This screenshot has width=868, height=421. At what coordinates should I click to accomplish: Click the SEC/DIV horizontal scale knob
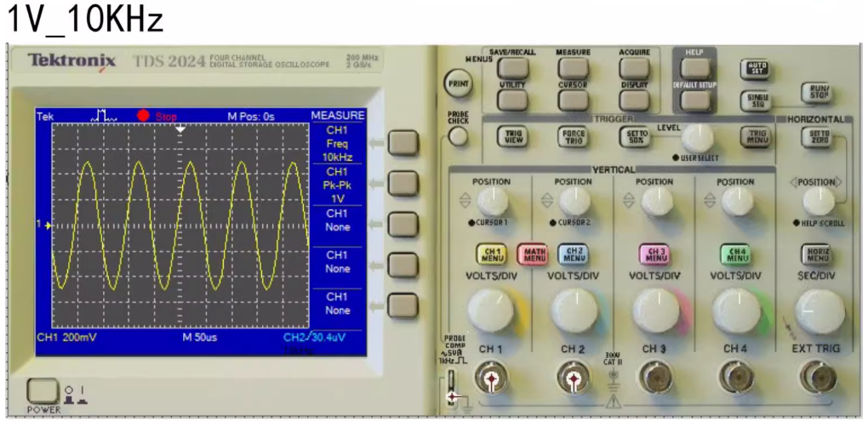tap(819, 311)
